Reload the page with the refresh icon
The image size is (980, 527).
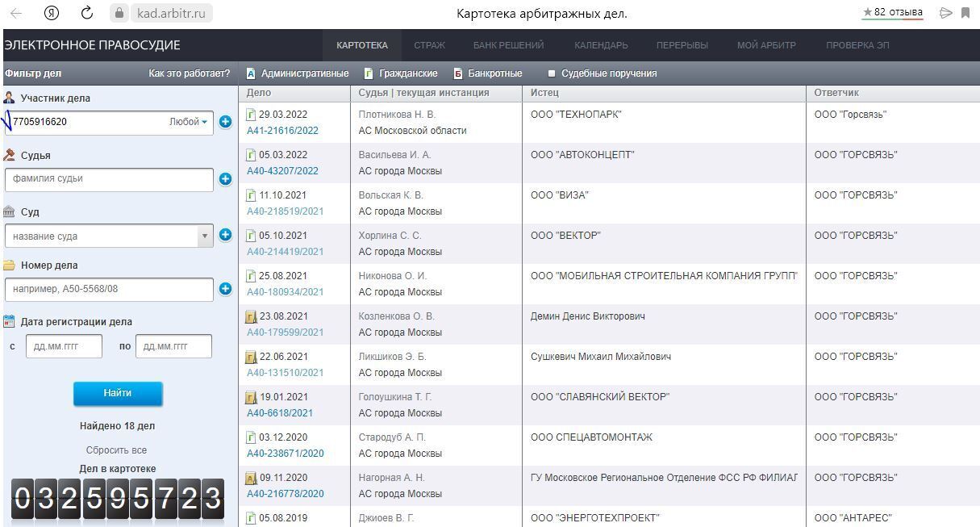click(87, 13)
